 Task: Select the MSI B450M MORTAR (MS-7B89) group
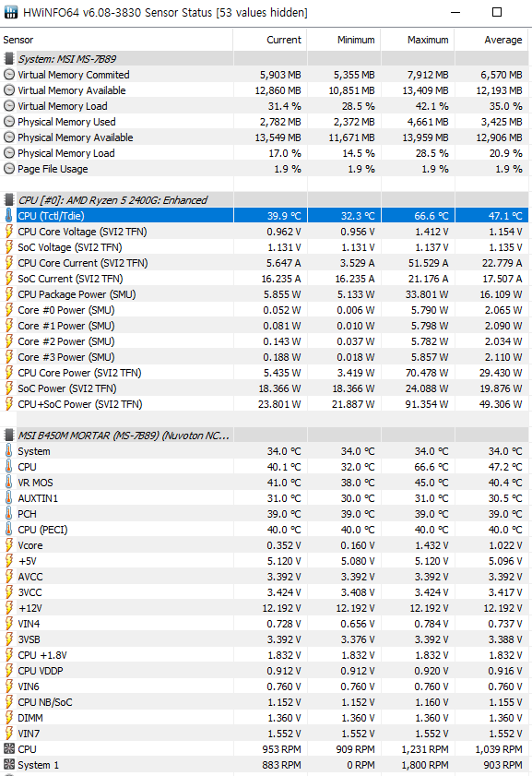click(x=265, y=436)
